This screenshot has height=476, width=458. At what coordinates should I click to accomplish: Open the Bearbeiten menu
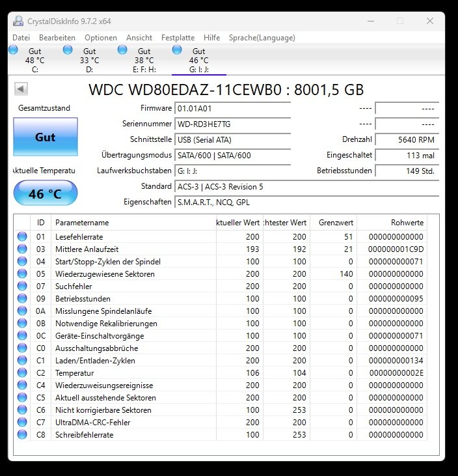pyautogui.click(x=57, y=38)
